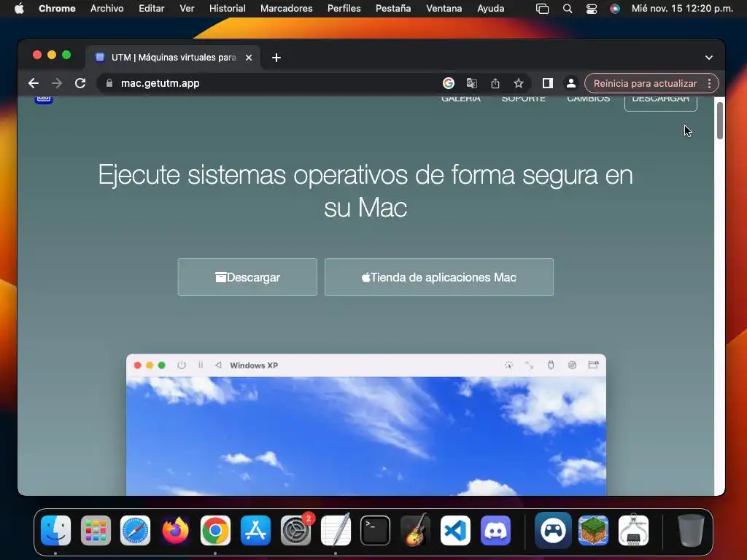Open the Marcadores menu

286,8
